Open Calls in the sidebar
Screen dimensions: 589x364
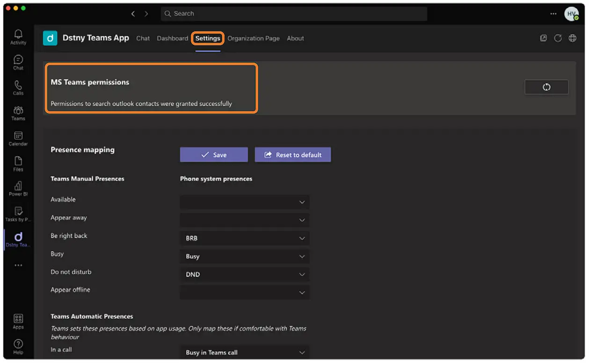(x=18, y=87)
